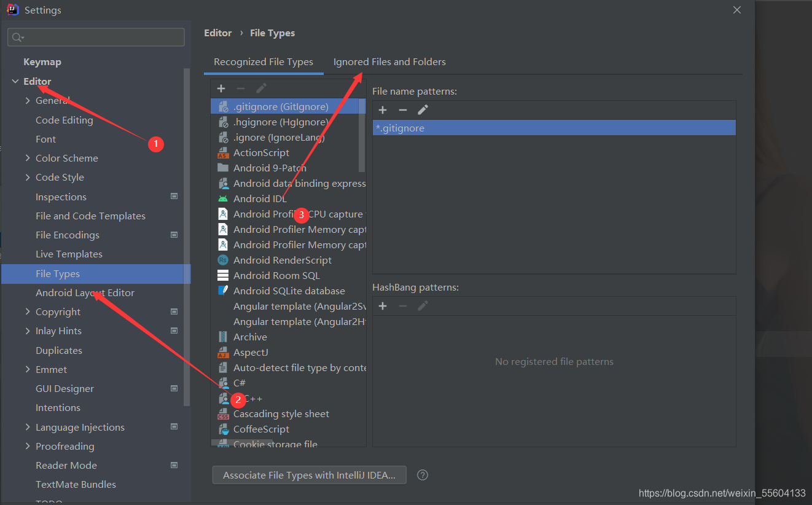Click the Inspections project-level settings icon
Screen dimensions: 812x505
[174, 197]
